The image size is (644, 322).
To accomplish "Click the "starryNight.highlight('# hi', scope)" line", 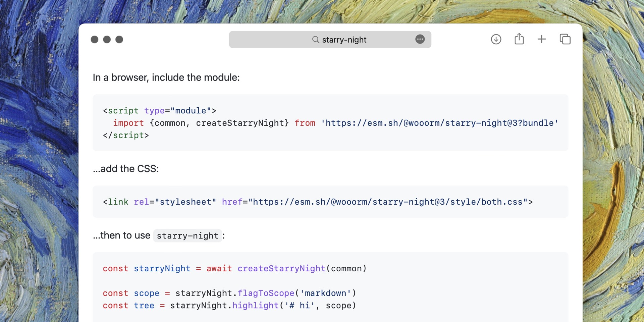I will pos(229,306).
